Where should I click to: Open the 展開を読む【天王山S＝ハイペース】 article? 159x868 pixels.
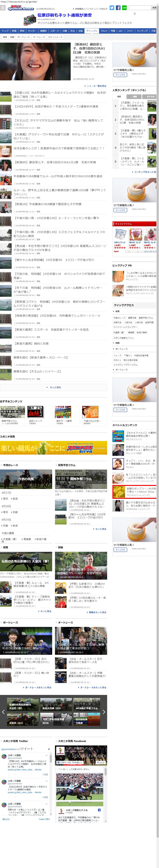tap(37, 371)
